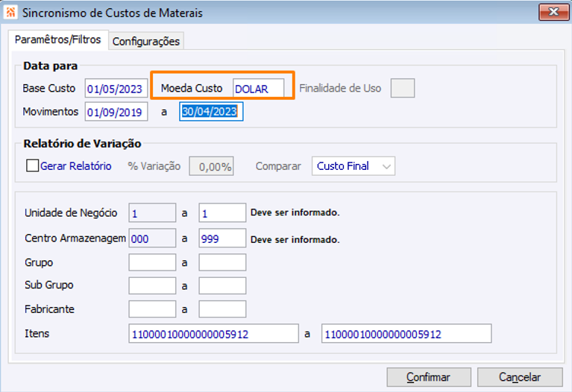Click the Itens starting code field

click(x=213, y=333)
